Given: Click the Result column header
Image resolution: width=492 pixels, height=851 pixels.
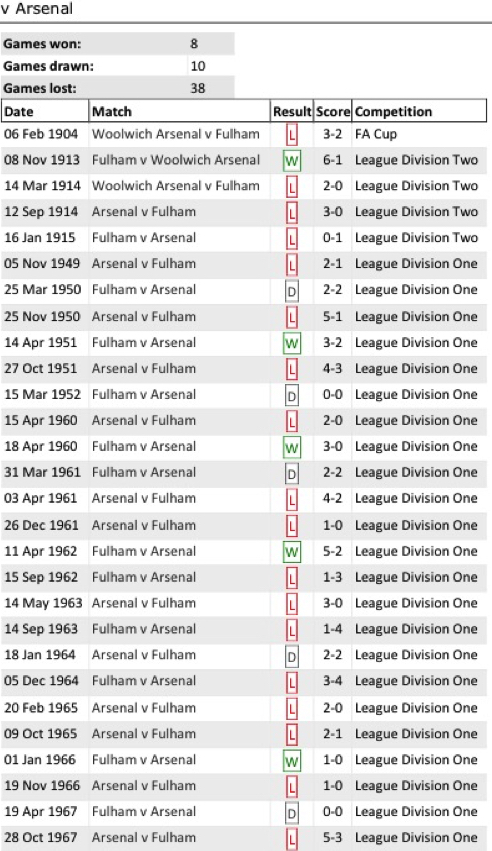Looking at the screenshot, I should [292, 111].
